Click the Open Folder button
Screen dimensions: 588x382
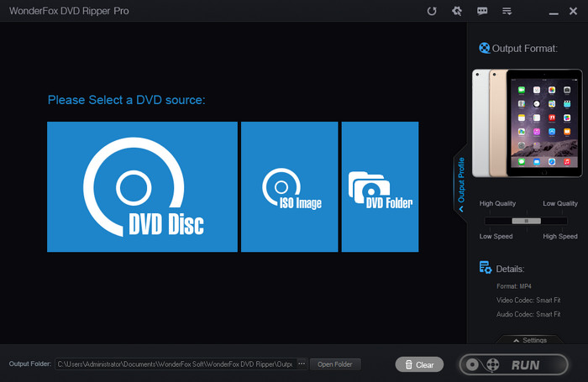click(x=335, y=364)
